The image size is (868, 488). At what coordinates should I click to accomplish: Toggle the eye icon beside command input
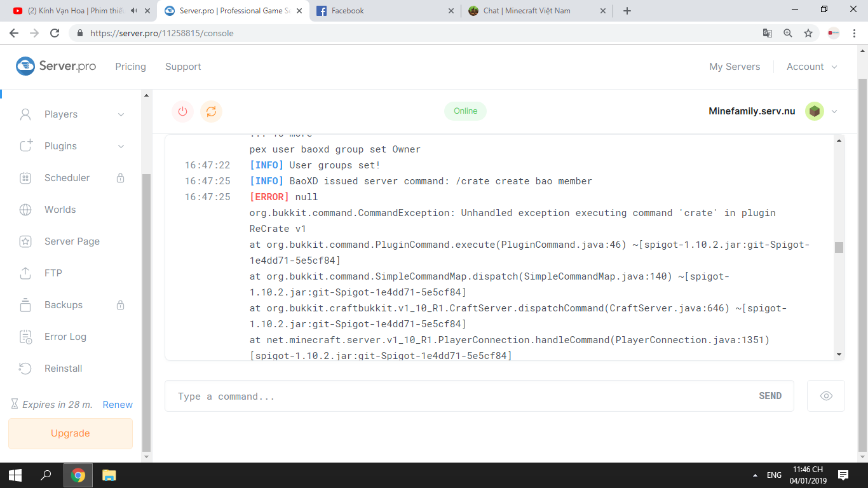point(825,396)
